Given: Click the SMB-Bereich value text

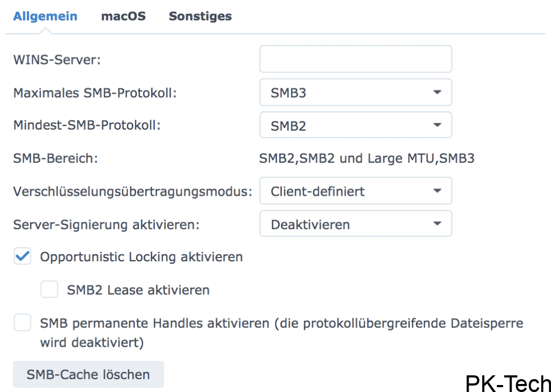Looking at the screenshot, I should tap(366, 159).
